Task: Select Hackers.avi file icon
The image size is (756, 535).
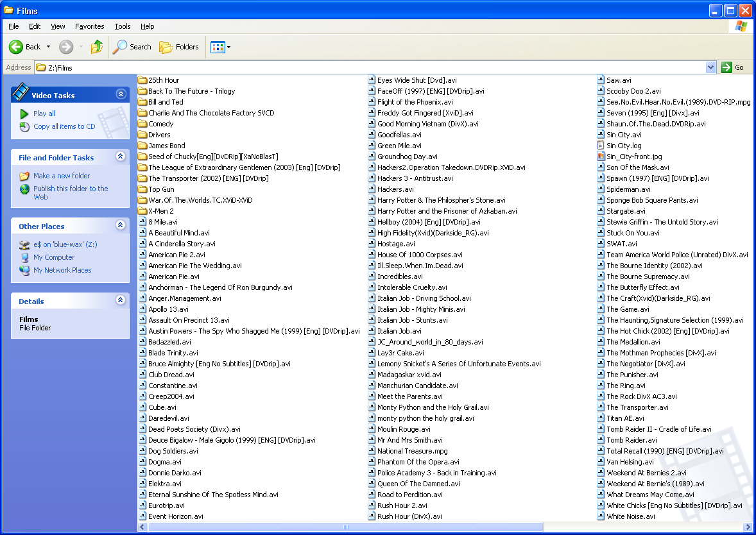Action: pyautogui.click(x=371, y=189)
